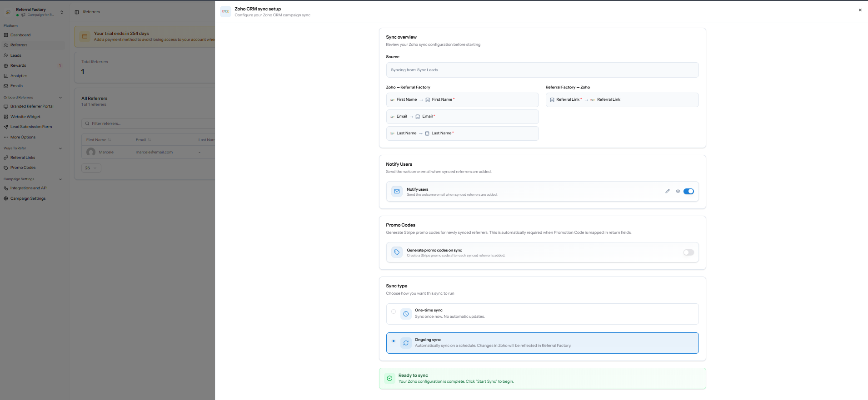Open the 25 rows per page dropdown

pos(91,168)
